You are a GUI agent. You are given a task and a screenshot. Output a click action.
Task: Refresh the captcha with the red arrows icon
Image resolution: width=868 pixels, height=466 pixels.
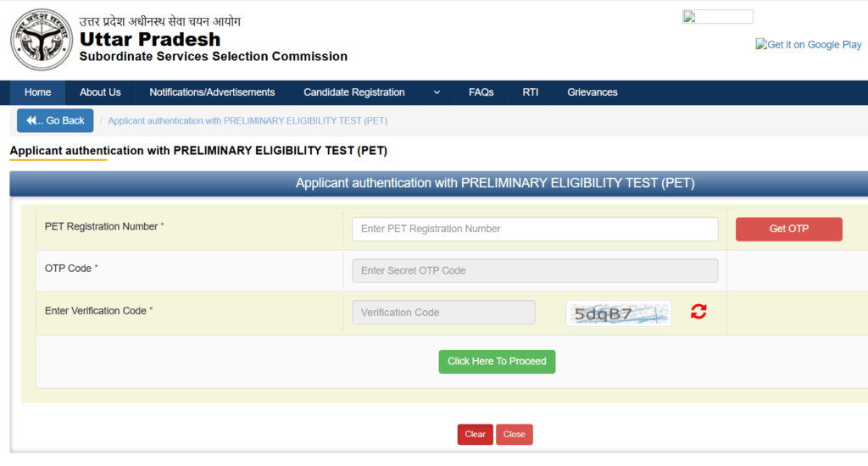tap(698, 312)
